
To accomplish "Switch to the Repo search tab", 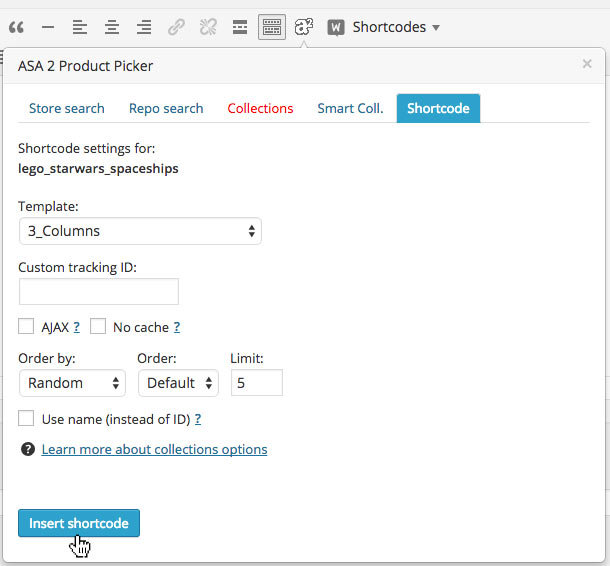I will click(166, 108).
